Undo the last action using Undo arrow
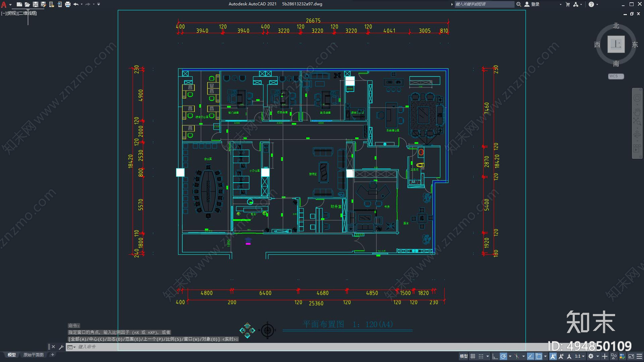 [76, 4]
